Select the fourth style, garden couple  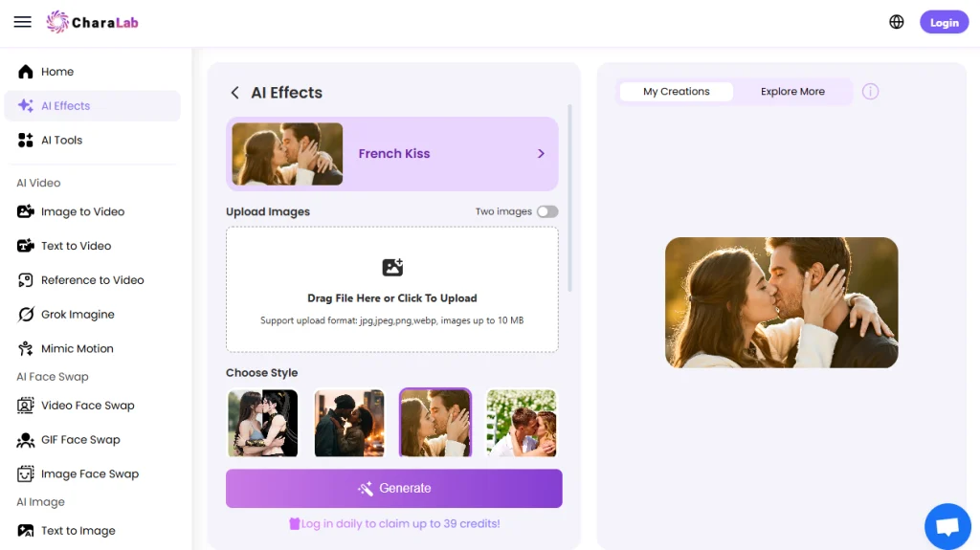(x=522, y=423)
